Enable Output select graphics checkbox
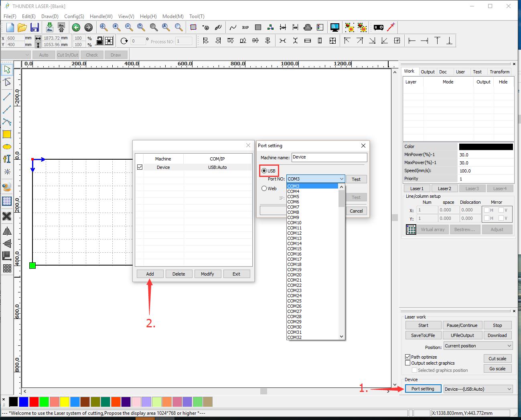521x420 pixels. click(x=408, y=363)
